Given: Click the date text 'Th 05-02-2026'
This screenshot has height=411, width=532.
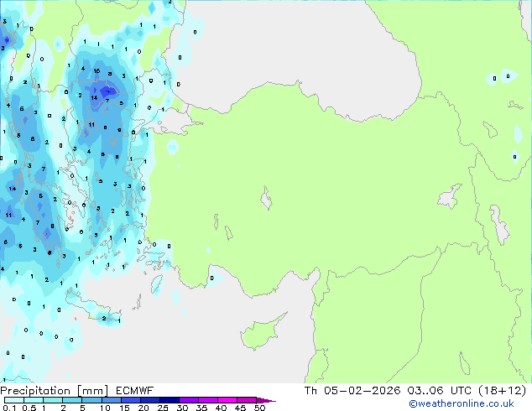Looking at the screenshot, I should tap(352, 390).
